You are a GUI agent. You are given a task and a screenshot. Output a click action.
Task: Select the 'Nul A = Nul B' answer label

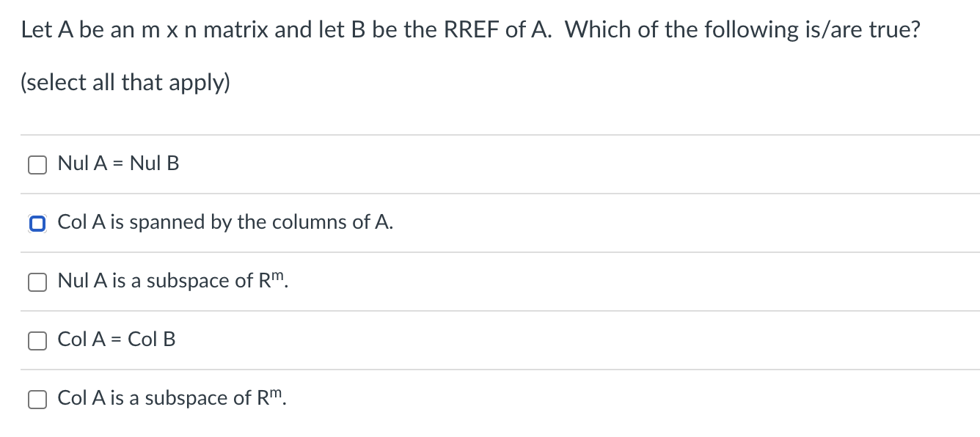tap(118, 164)
